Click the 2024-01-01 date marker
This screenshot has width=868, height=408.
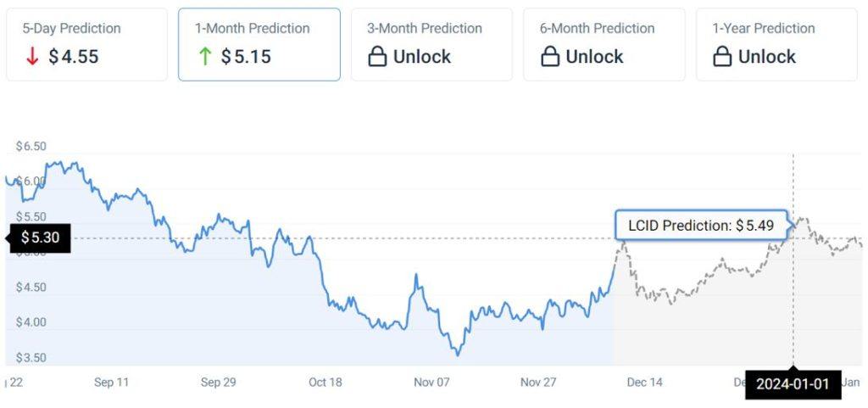[793, 384]
